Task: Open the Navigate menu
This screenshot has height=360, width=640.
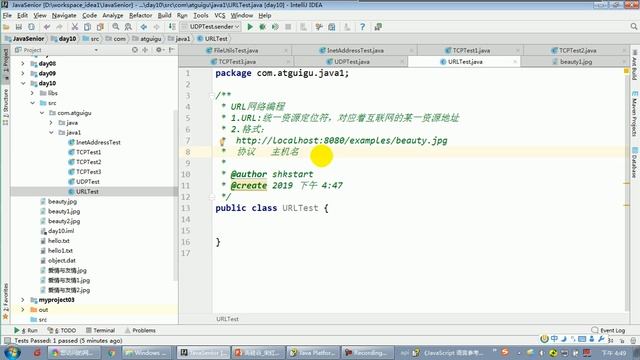Action: [x=64, y=16]
